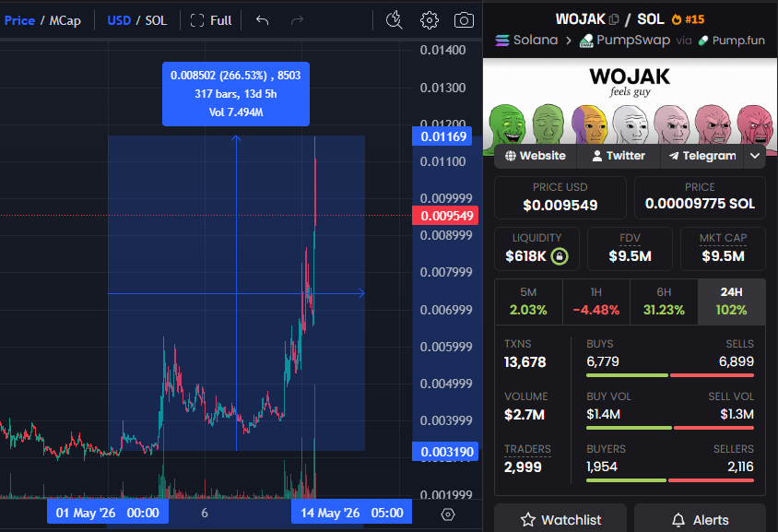
Task: Add WOJAK to Watchlist
Action: click(560, 519)
